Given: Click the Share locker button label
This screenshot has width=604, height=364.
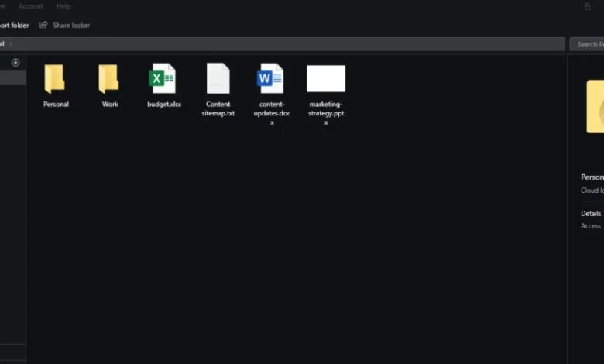Looking at the screenshot, I should click(x=71, y=25).
